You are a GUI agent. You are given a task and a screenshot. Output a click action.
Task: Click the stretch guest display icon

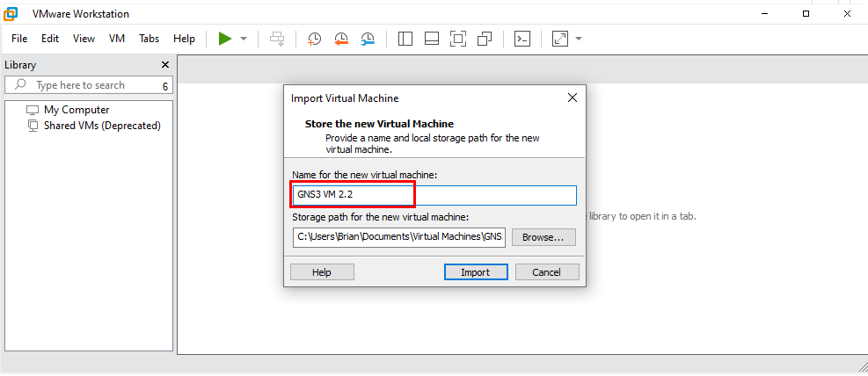click(x=560, y=39)
